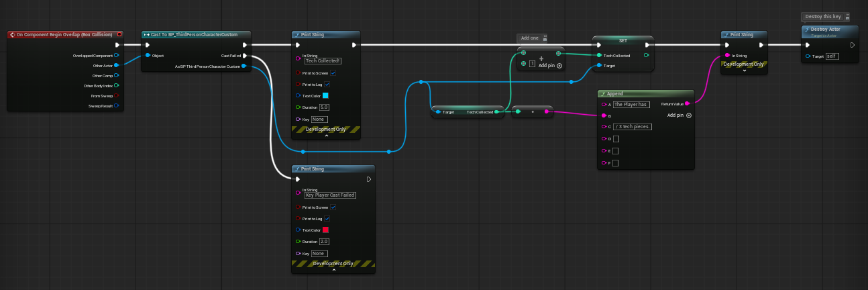Image resolution: width=868 pixels, height=290 pixels.
Task: Click Add pin circle icon on the addition node
Action: click(559, 66)
